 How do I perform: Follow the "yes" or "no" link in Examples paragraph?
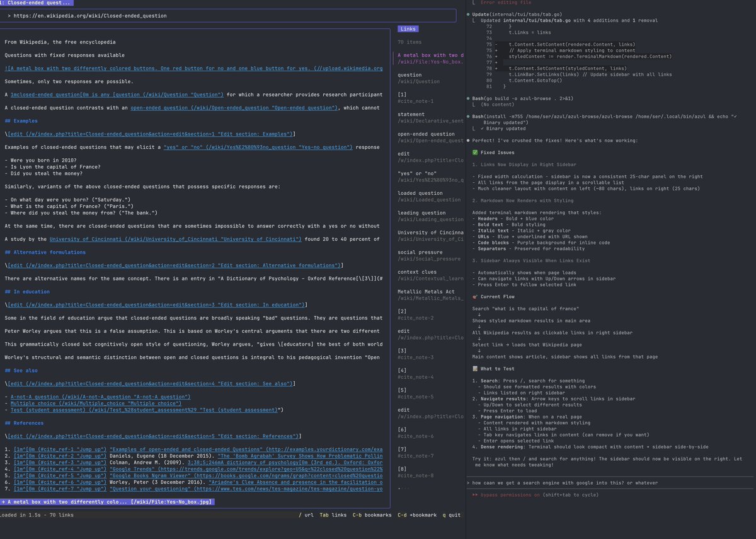pyautogui.click(x=258, y=147)
